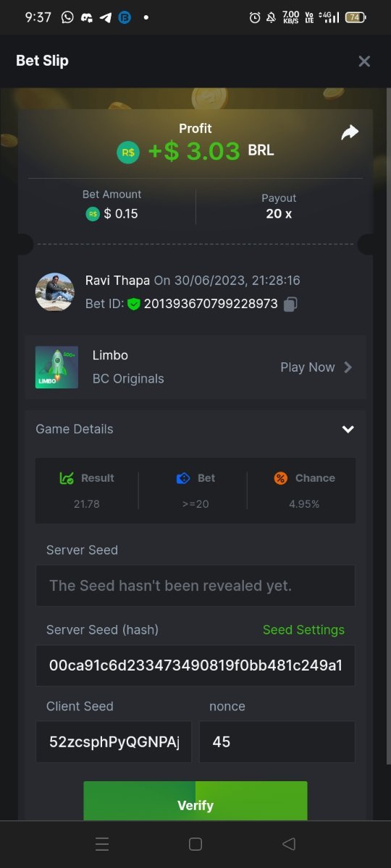Select the Client Seed field
Screen dimensions: 391x868
point(114,741)
